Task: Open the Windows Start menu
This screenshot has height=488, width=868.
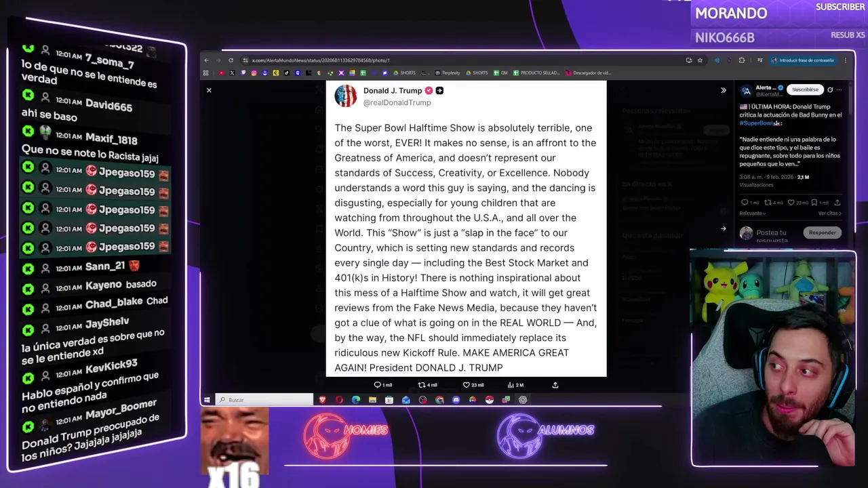Action: click(x=207, y=400)
